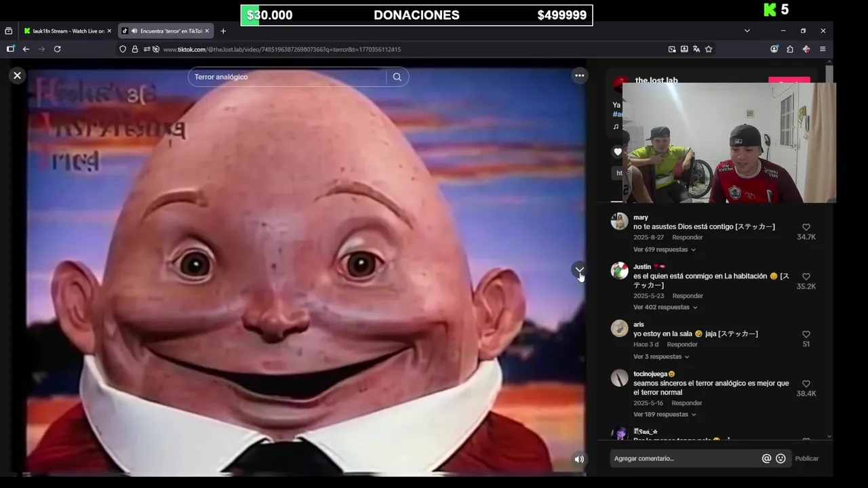Open Justin's profile avatar

tap(619, 270)
